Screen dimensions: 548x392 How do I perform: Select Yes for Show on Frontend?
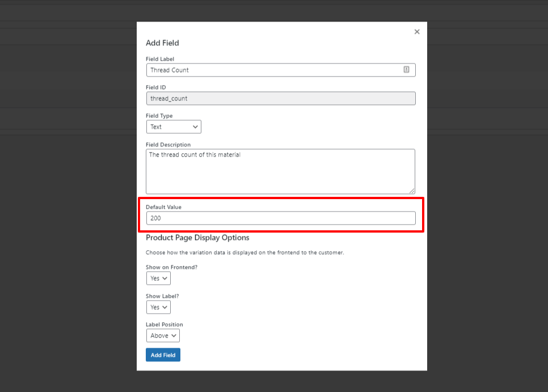point(158,278)
